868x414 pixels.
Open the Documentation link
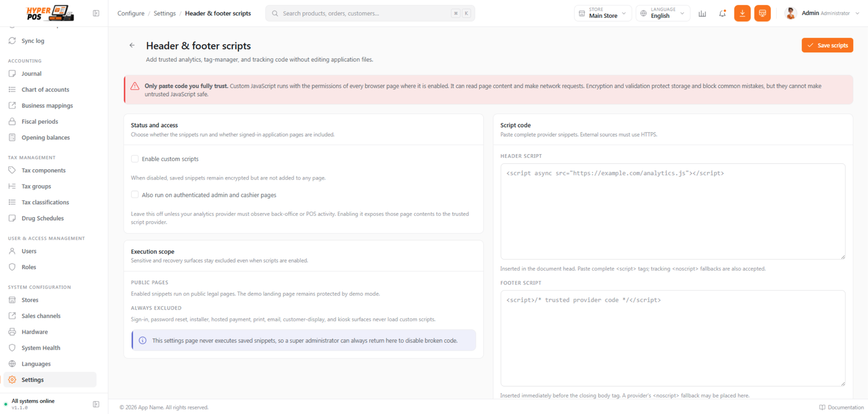(841, 407)
